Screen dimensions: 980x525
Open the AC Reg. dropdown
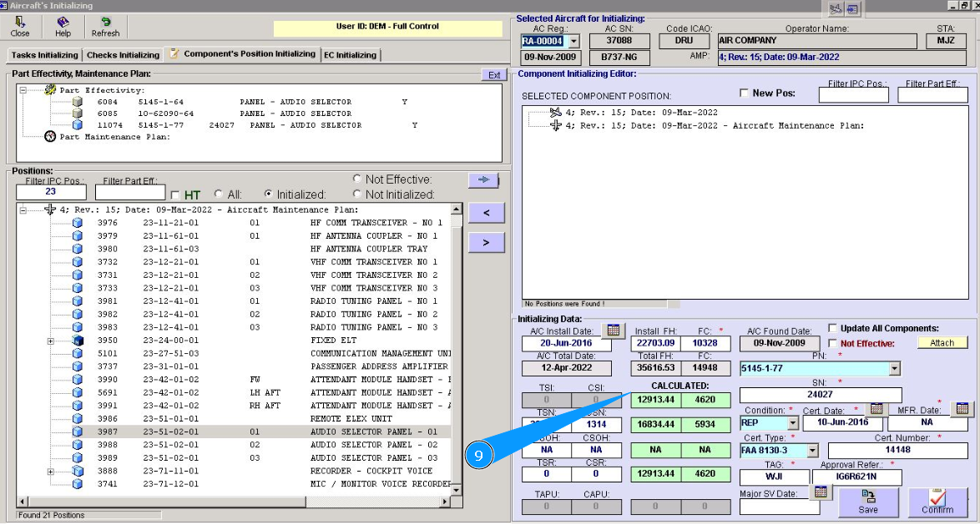(x=573, y=41)
